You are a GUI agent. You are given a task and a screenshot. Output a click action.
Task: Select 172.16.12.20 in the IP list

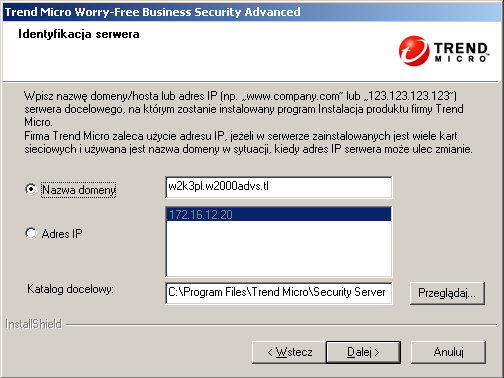point(279,214)
